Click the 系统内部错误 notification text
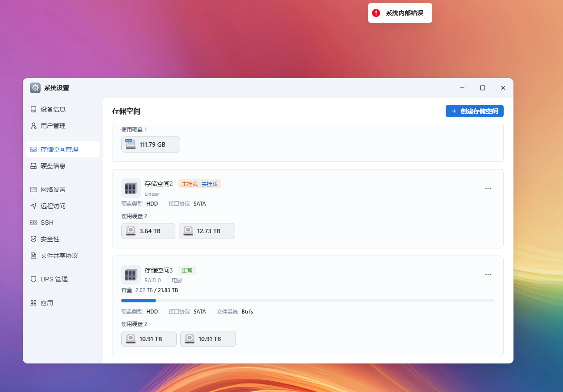Image resolution: width=563 pixels, height=392 pixels. click(x=405, y=13)
